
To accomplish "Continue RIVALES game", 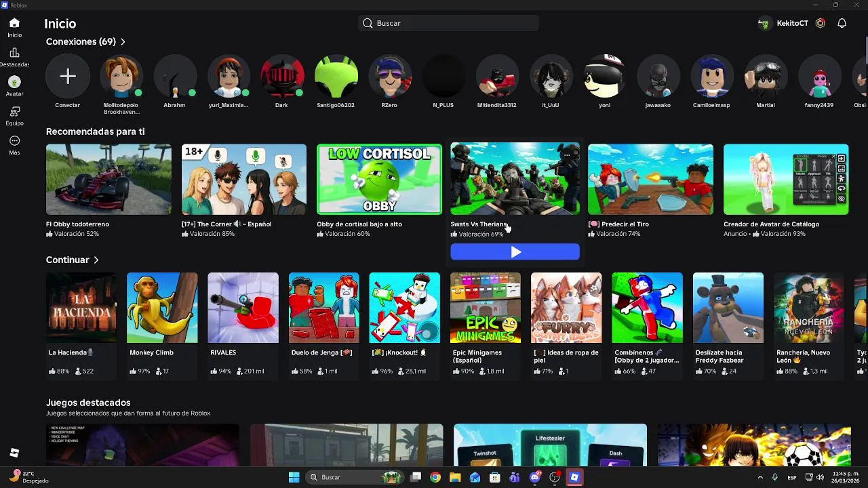I will click(243, 308).
